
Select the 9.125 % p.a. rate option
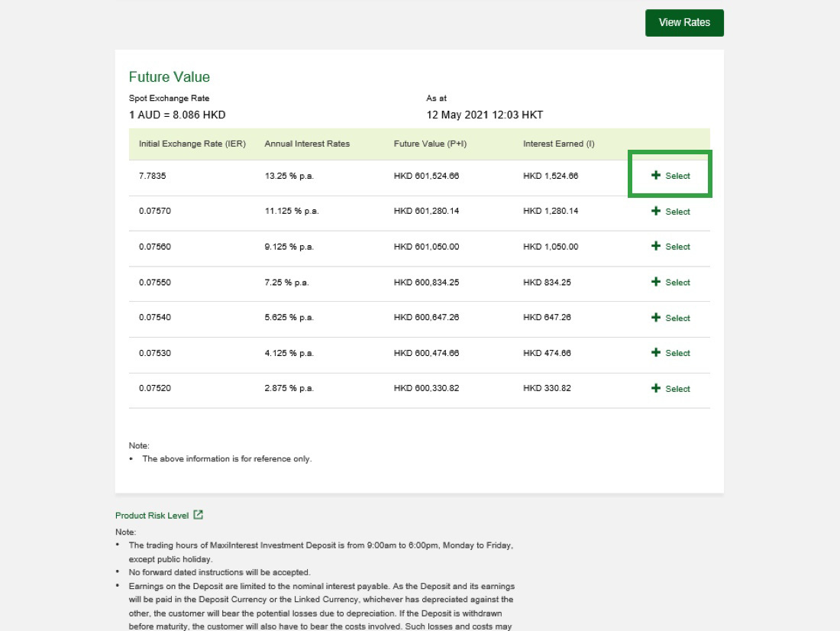[x=670, y=247]
